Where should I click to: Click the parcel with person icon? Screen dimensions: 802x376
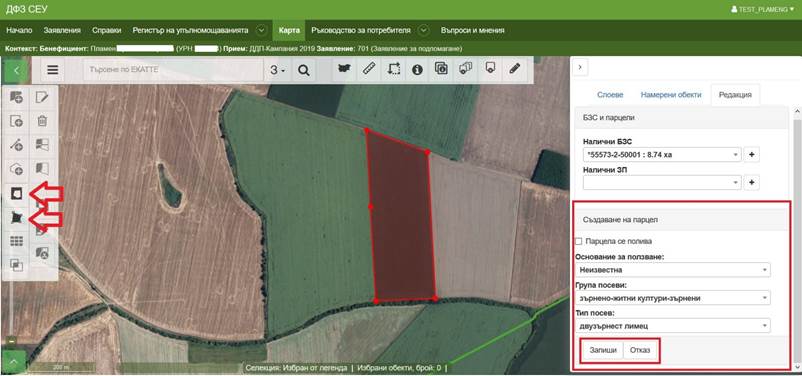42,253
